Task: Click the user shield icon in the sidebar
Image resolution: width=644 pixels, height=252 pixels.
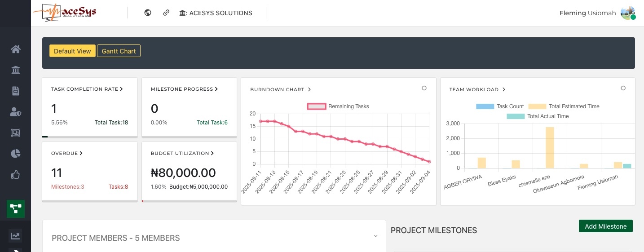Action: pyautogui.click(x=16, y=112)
